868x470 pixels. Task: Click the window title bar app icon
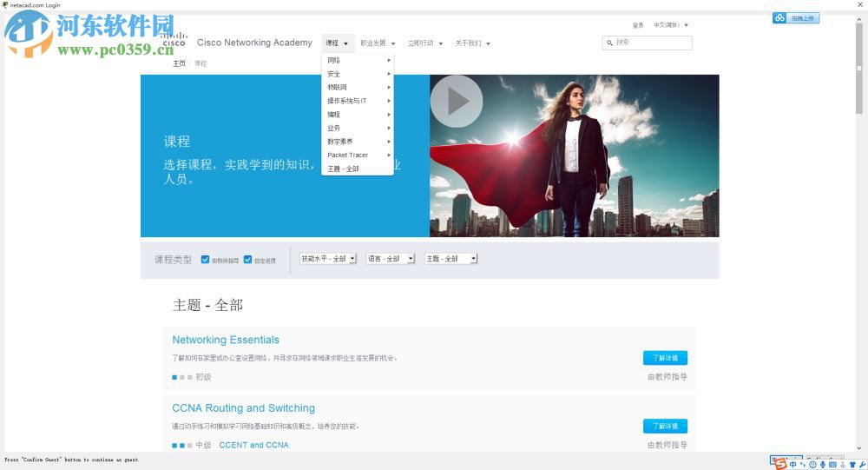(5, 5)
